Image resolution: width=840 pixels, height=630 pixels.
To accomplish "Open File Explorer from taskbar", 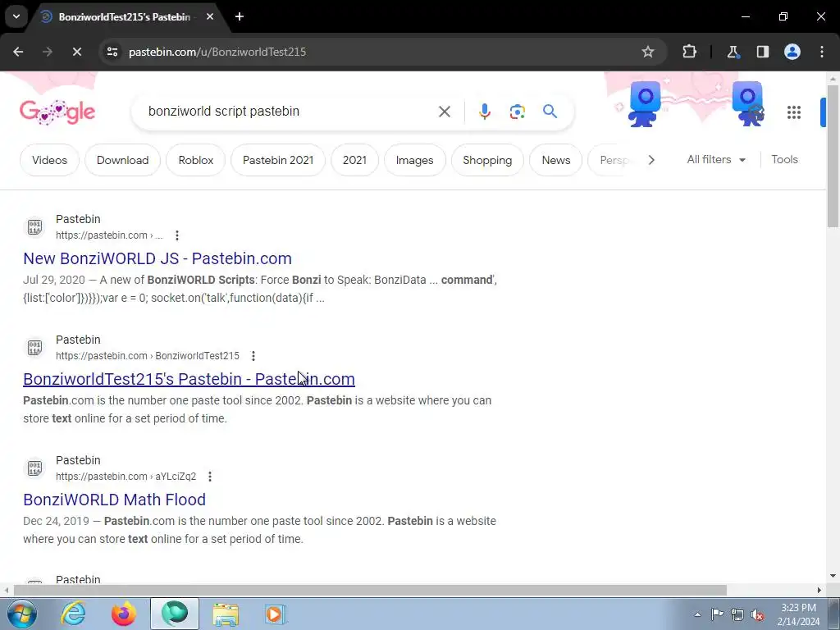I will (226, 614).
